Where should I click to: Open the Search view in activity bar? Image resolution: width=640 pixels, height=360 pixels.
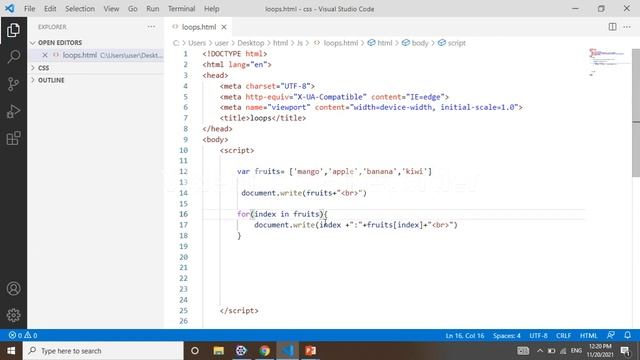13,57
